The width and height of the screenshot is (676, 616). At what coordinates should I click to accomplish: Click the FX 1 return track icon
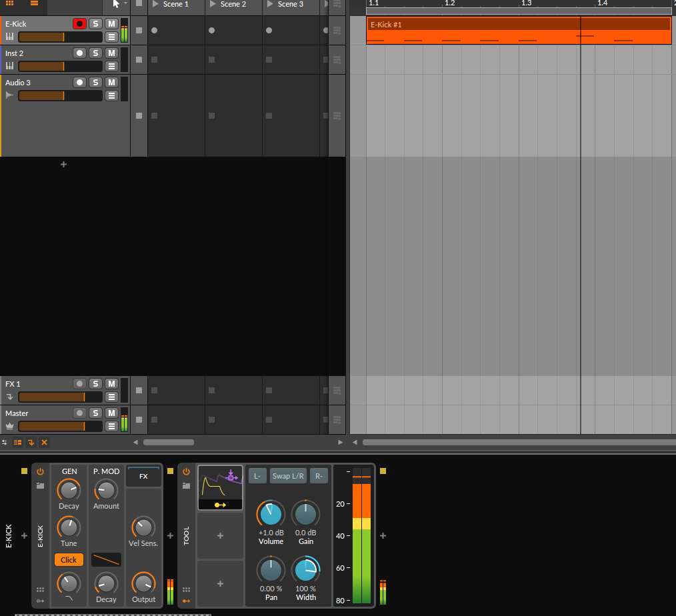pyautogui.click(x=9, y=397)
